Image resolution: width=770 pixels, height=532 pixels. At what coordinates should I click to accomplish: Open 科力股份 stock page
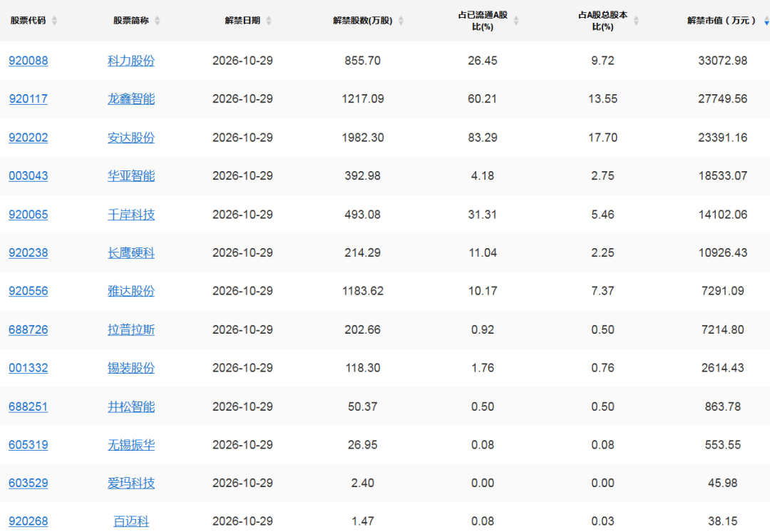[x=131, y=61]
